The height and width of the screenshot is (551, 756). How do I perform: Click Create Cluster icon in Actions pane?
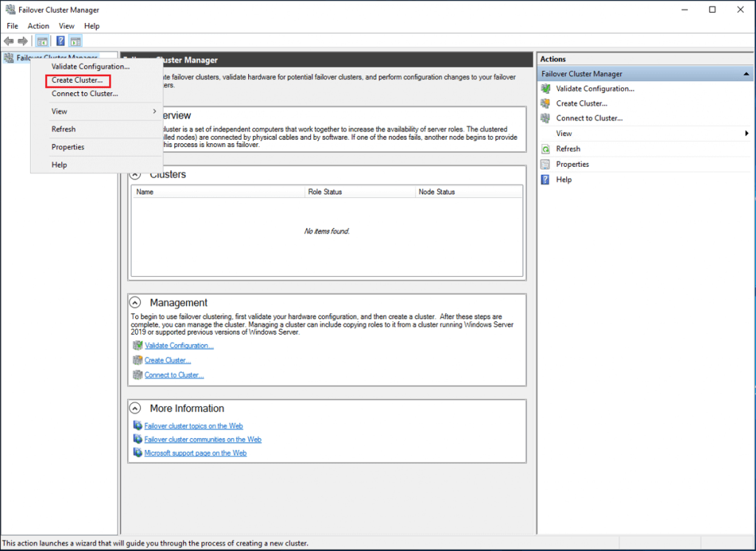pos(546,103)
